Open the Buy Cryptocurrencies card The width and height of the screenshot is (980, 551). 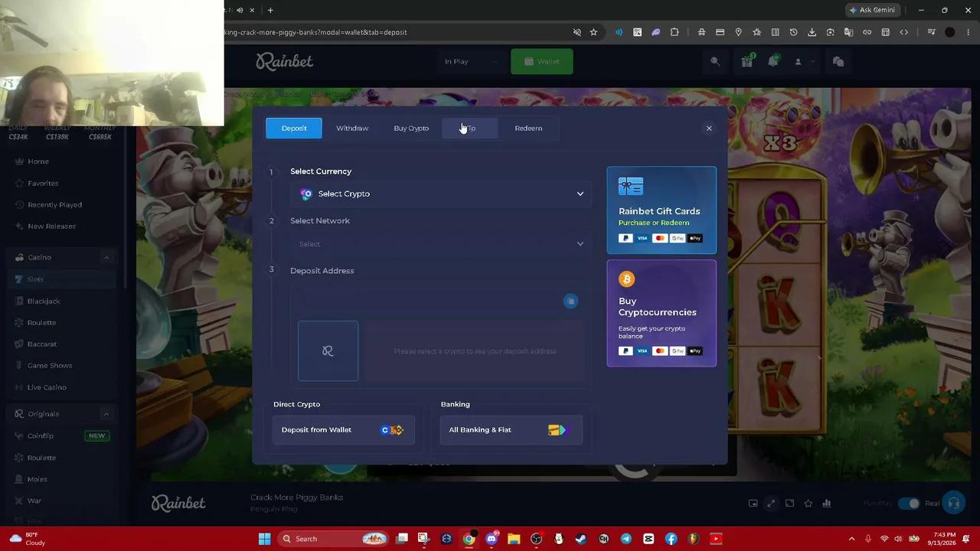pos(661,313)
